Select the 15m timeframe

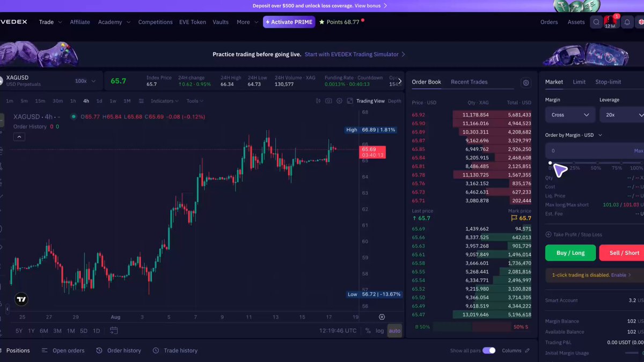click(40, 101)
